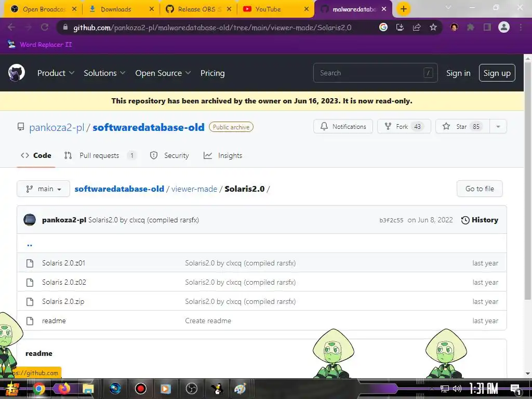The width and height of the screenshot is (532, 399).
Task: Click the install app icon in address bar
Action: click(x=400, y=27)
